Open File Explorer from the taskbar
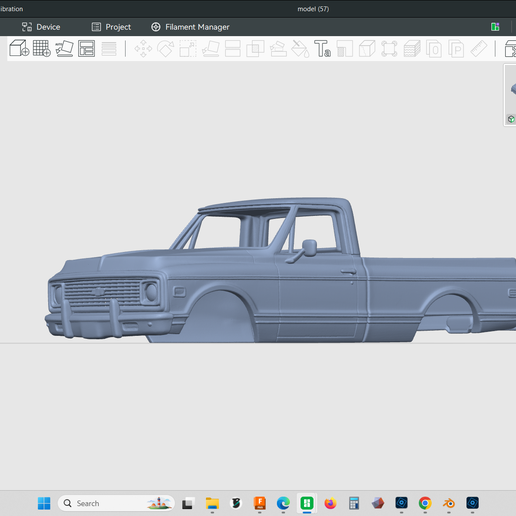This screenshot has height=516, width=516. 212,503
